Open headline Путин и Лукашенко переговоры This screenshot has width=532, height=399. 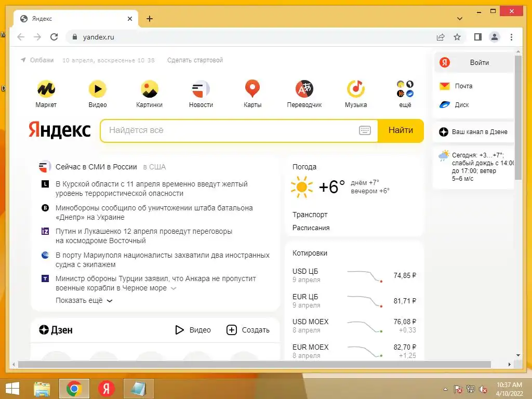point(144,236)
